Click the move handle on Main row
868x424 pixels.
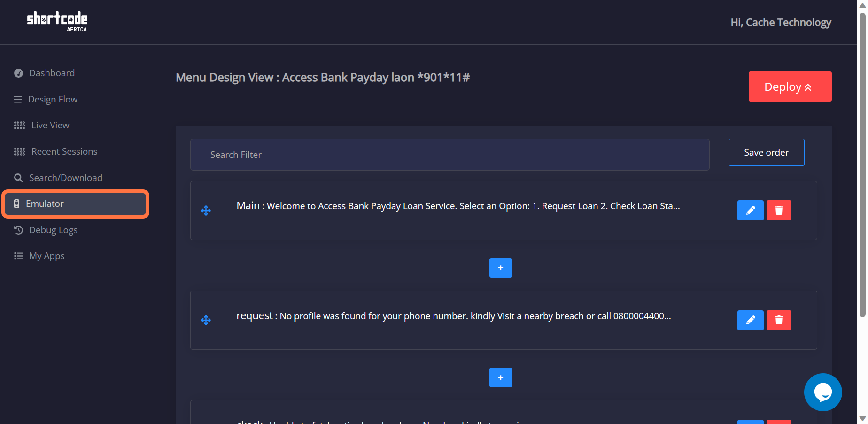tap(206, 211)
